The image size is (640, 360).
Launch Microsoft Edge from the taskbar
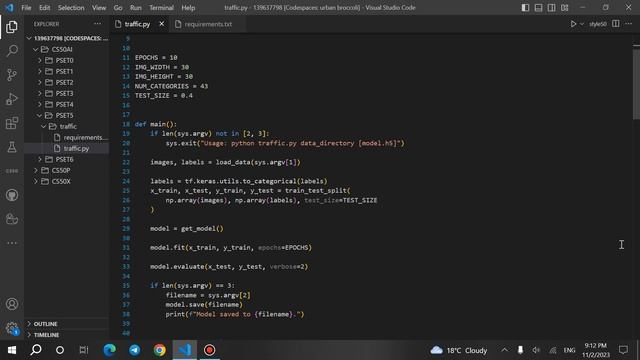click(109, 350)
